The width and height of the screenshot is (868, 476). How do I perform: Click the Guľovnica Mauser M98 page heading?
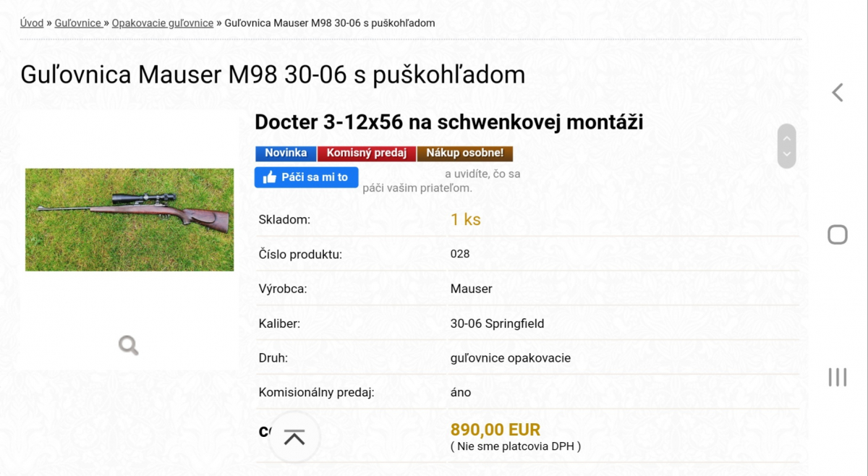273,75
